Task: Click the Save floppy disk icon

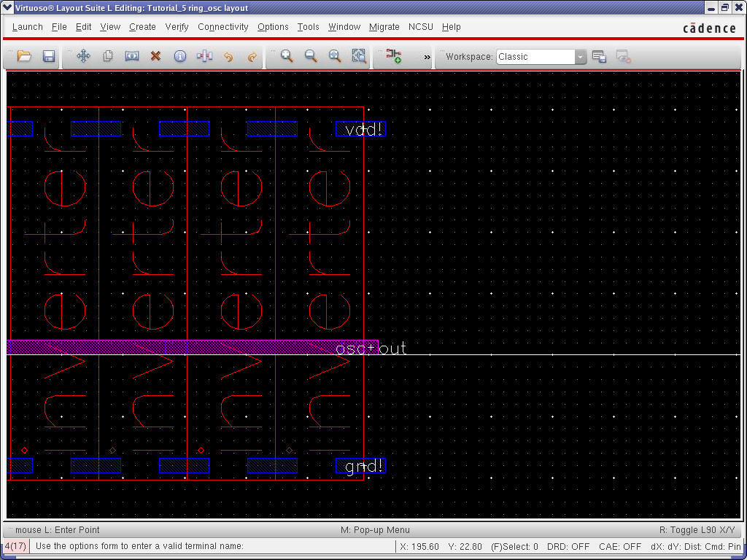Action: point(49,56)
